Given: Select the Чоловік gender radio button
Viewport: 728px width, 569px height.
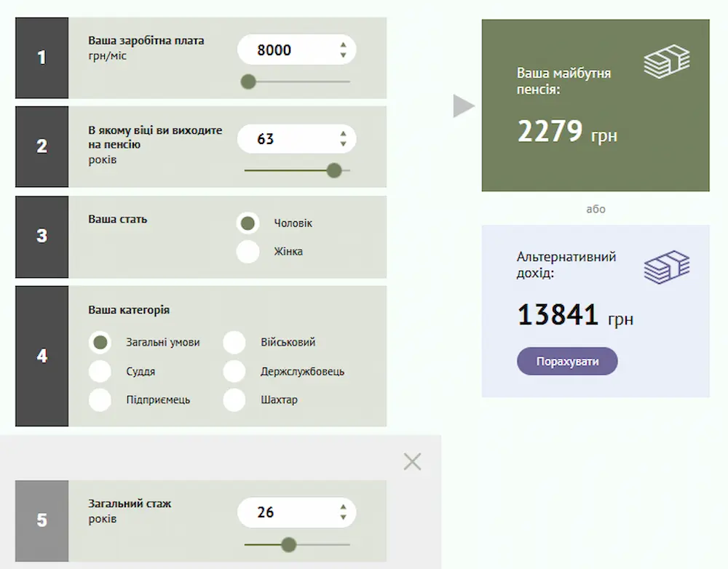Looking at the screenshot, I should [248, 223].
